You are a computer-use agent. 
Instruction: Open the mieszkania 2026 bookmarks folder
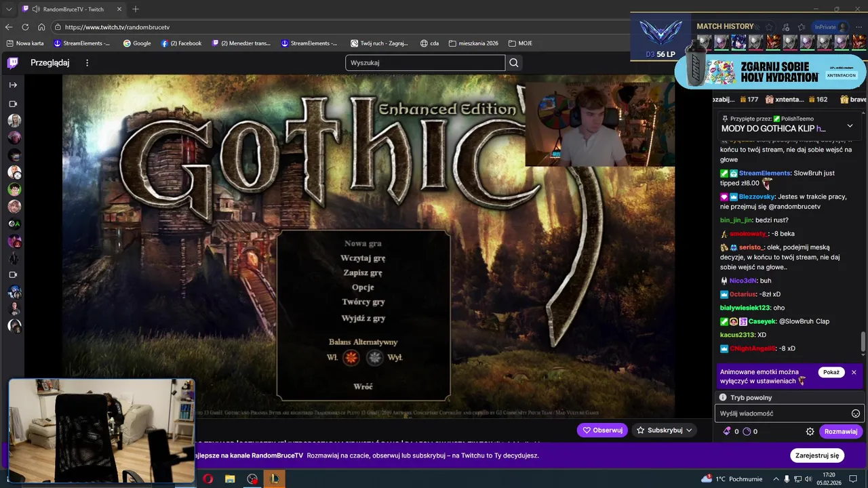tap(473, 43)
